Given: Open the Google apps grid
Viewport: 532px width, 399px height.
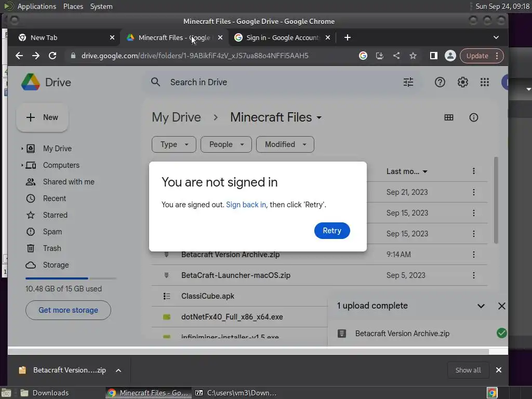Looking at the screenshot, I should [485, 82].
